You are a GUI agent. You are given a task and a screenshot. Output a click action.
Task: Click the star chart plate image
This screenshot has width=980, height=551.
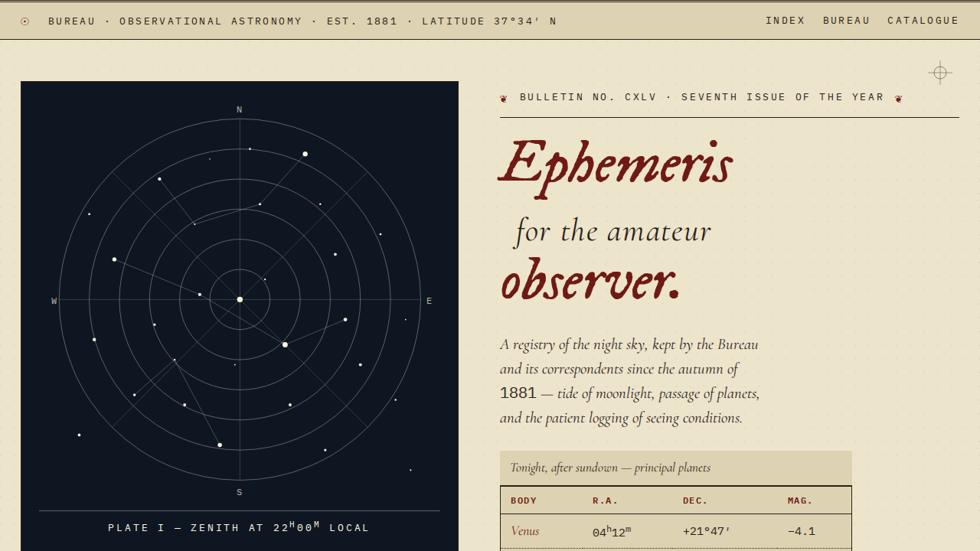tap(240, 316)
